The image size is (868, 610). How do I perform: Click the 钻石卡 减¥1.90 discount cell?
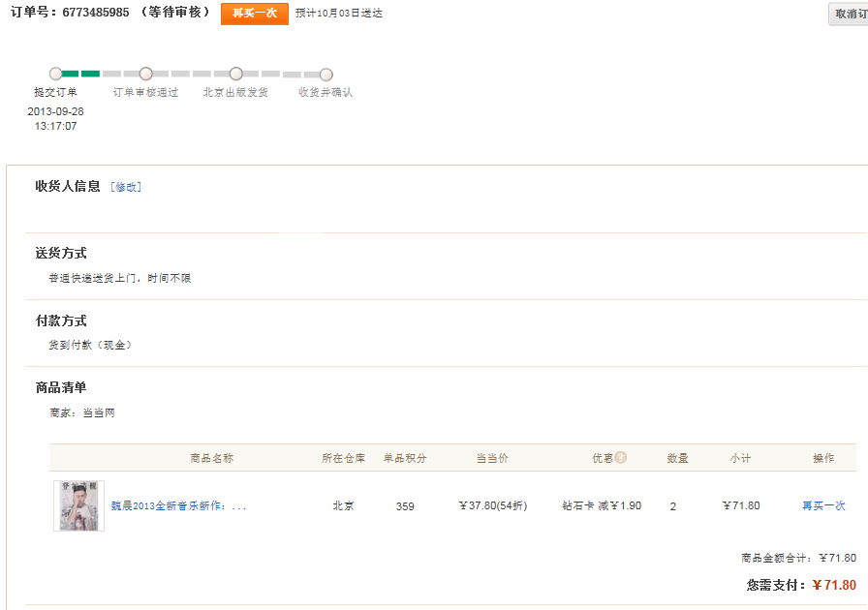[x=602, y=505]
